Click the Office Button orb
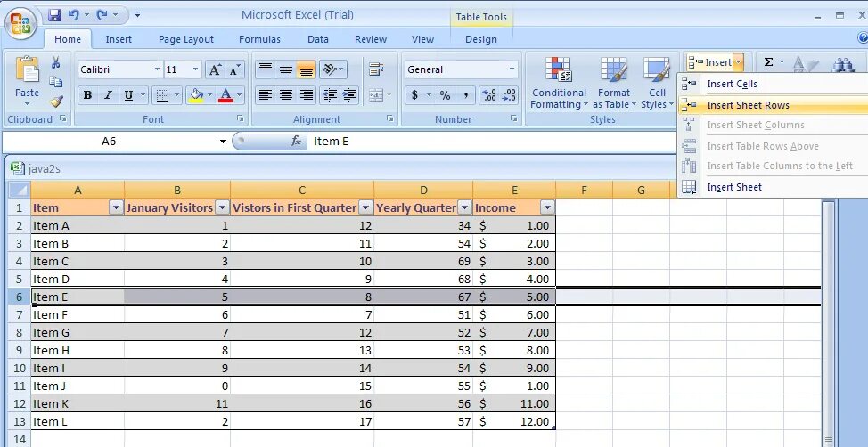Viewport: 868px width, 447px height. [x=20, y=24]
